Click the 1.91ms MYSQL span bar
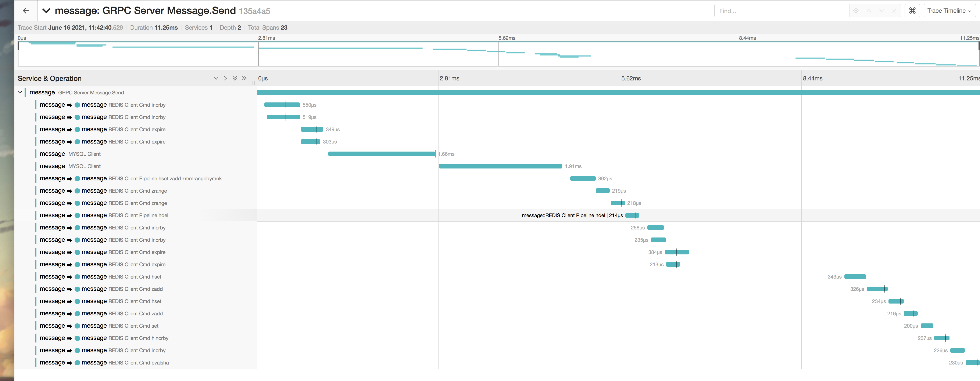This screenshot has width=980, height=381. coord(500,166)
